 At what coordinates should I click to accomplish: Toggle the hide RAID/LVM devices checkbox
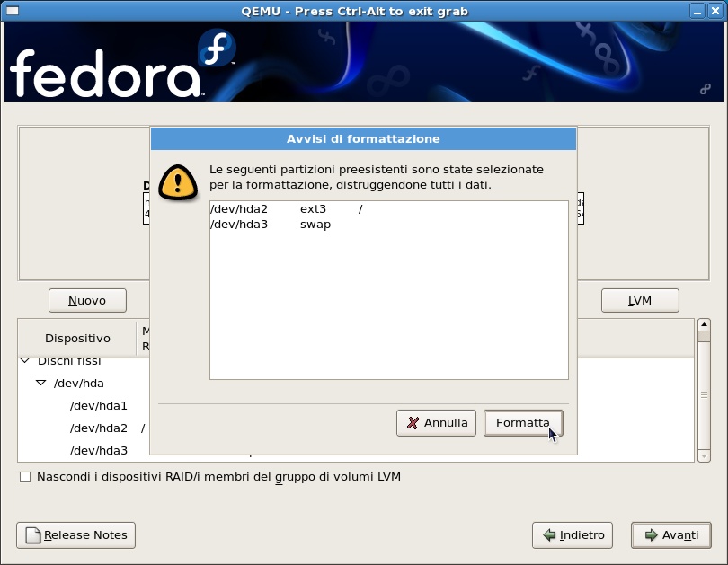tap(25, 477)
